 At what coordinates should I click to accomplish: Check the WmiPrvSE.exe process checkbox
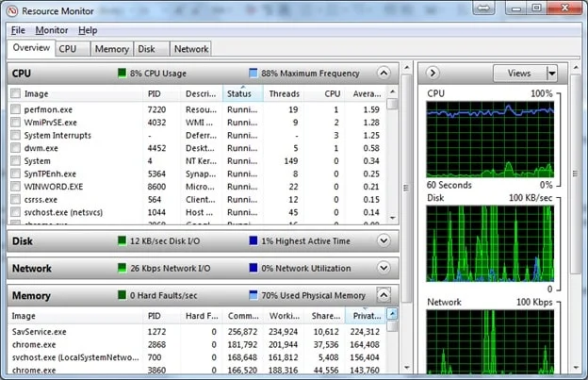coord(15,122)
